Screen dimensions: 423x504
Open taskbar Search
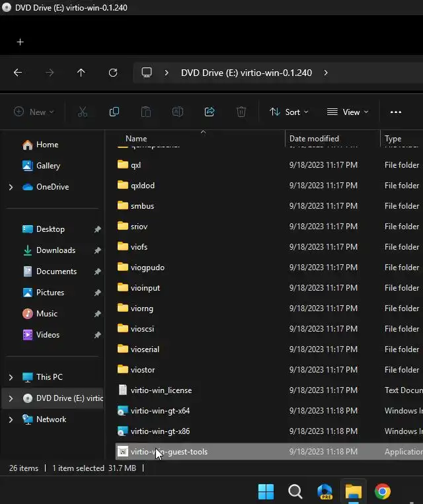(x=295, y=491)
